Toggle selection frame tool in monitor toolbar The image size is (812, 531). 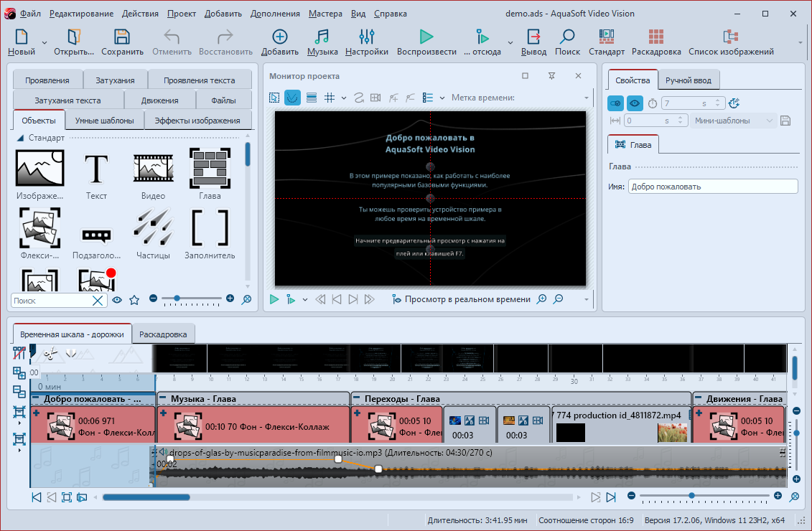pyautogui.click(x=274, y=98)
